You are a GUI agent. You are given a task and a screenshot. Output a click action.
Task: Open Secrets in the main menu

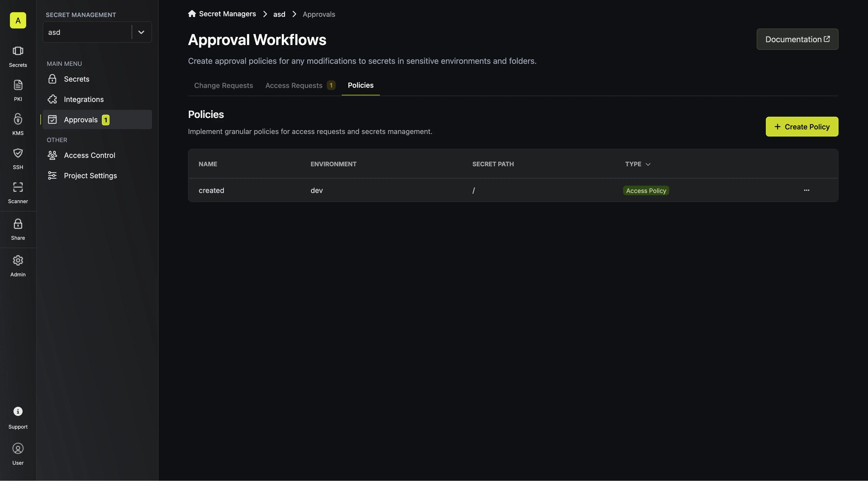click(x=97, y=79)
